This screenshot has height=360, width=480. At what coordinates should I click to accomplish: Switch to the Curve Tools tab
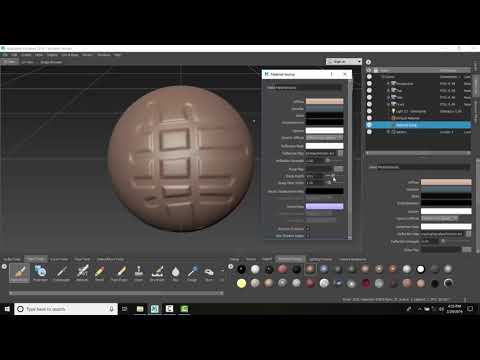pos(59,259)
